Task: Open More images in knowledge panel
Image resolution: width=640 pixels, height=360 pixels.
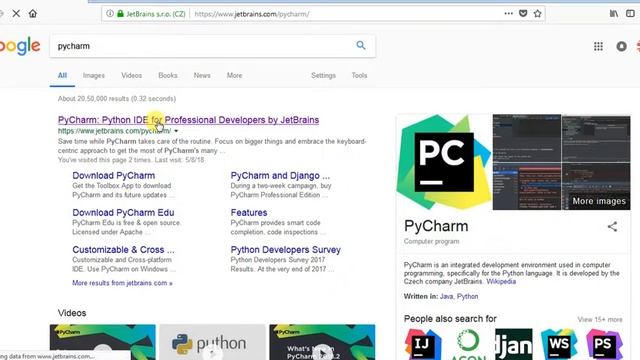Action: point(599,201)
